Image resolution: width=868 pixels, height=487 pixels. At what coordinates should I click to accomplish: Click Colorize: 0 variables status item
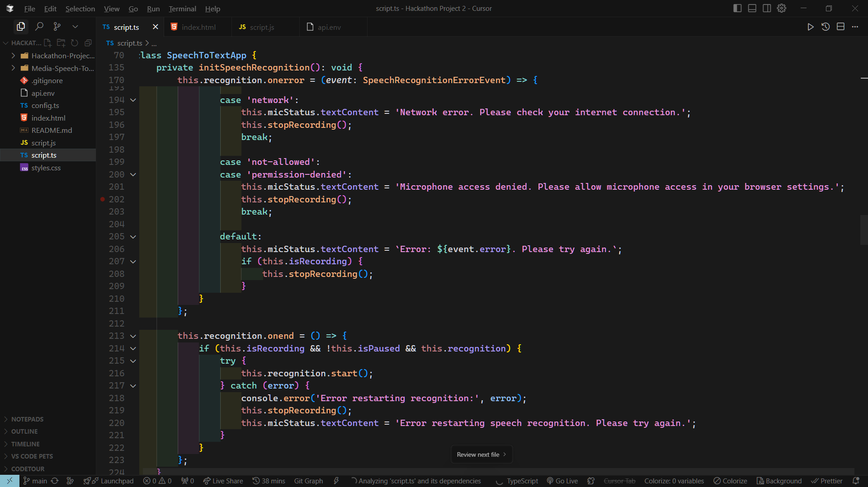click(x=674, y=481)
